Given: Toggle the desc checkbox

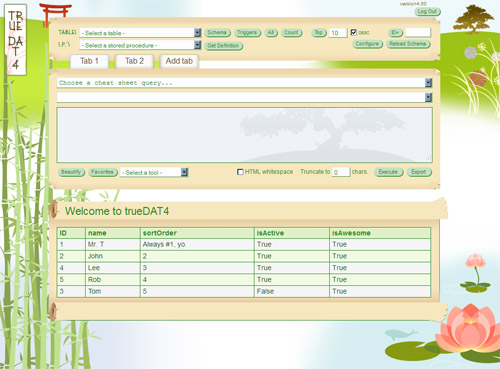Looking at the screenshot, I should (x=354, y=32).
